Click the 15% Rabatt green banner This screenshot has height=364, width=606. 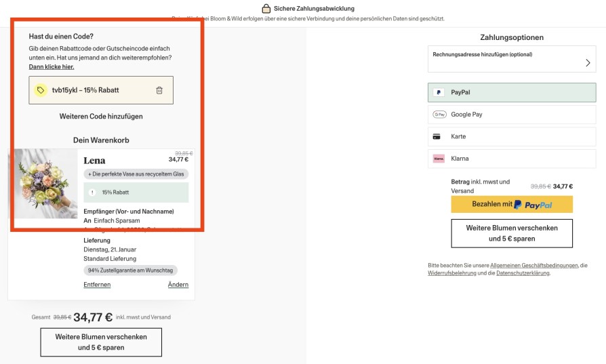(x=136, y=193)
